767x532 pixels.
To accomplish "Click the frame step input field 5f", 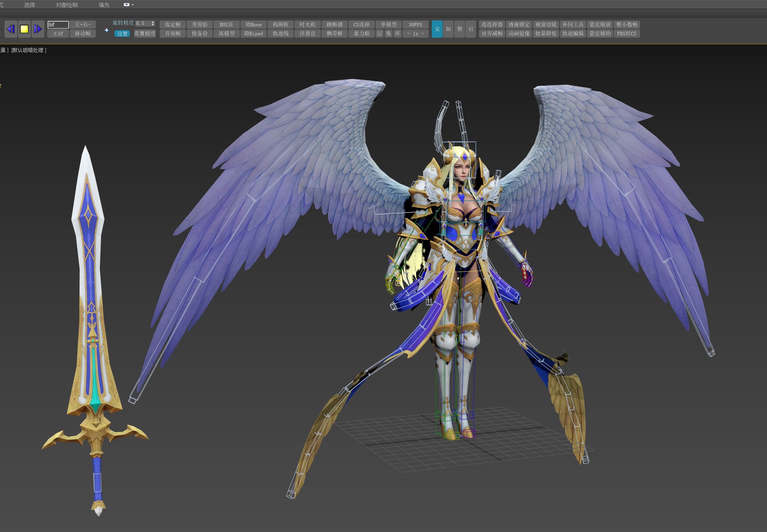I will coord(58,25).
